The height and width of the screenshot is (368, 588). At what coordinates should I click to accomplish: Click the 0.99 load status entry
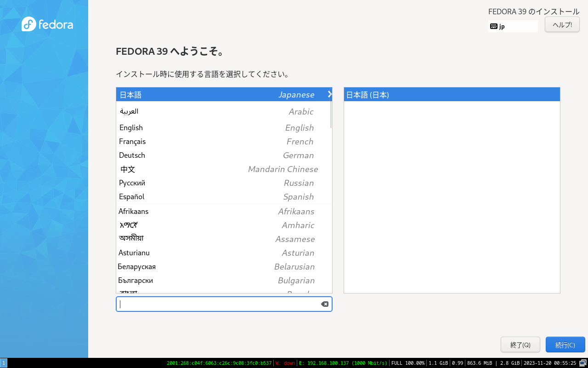(458, 363)
